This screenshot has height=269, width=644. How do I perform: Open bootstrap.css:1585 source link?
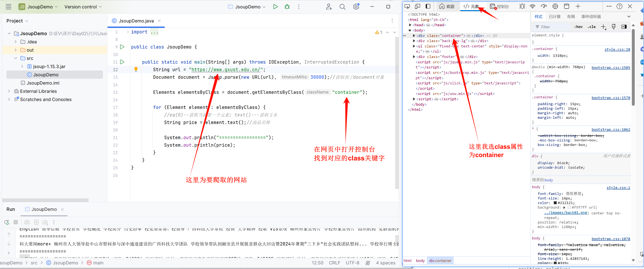(611, 68)
